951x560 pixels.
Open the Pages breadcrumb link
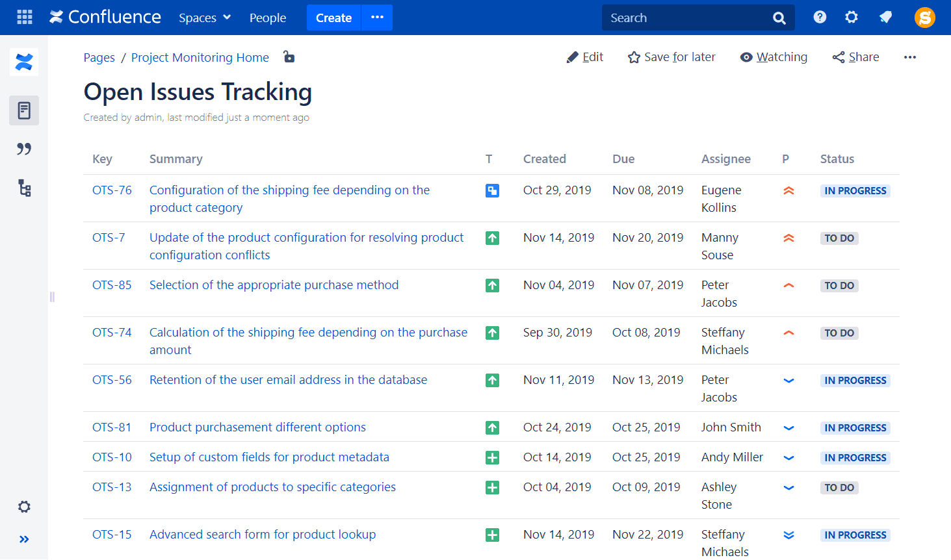click(99, 57)
